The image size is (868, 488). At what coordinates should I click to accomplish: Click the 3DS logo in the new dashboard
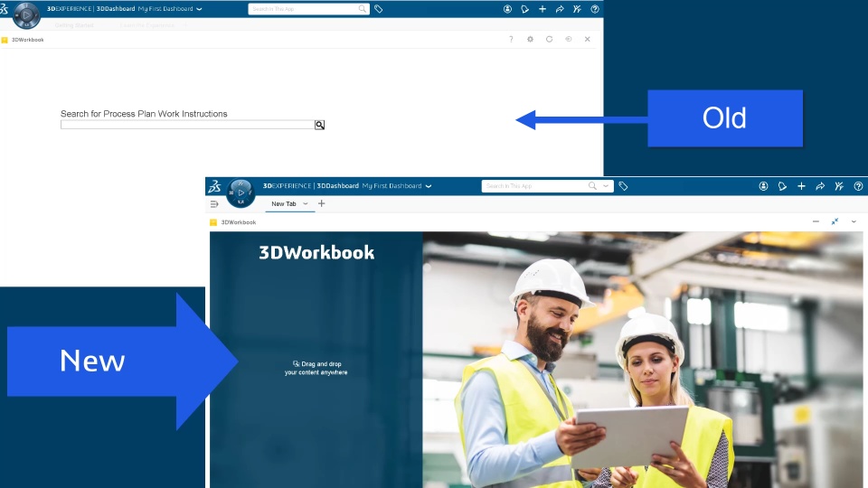[x=215, y=186]
